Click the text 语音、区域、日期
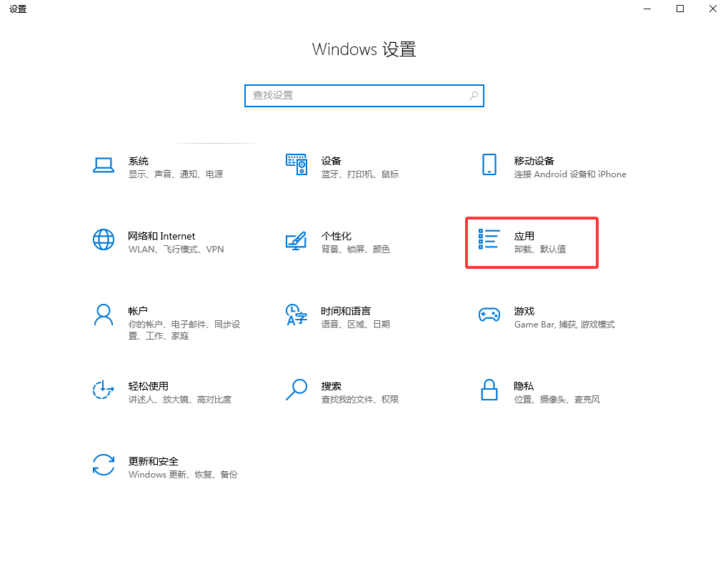Screen dimensions: 728x567 [x=356, y=325]
